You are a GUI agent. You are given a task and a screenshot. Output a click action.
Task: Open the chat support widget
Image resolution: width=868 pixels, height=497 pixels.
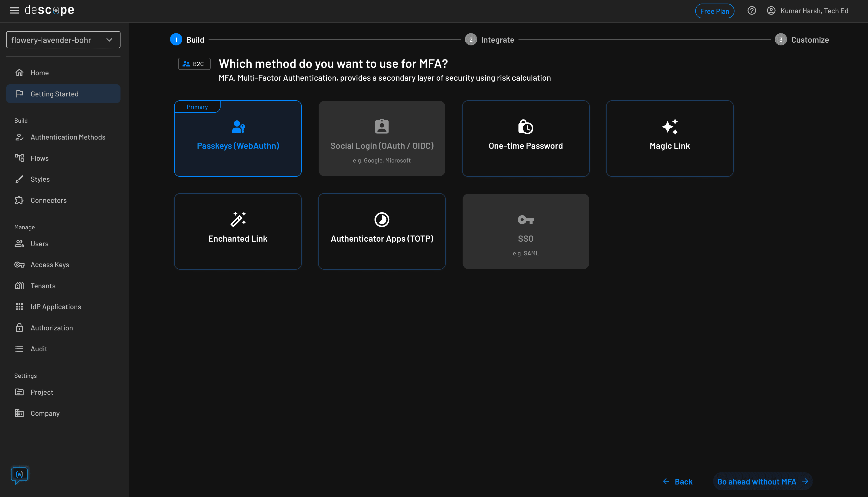coord(19,475)
